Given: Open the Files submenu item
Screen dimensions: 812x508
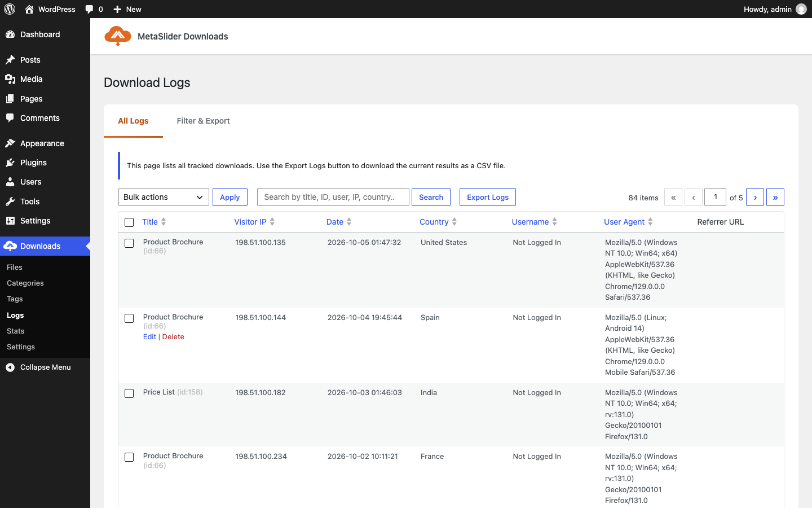Looking at the screenshot, I should click(x=15, y=267).
